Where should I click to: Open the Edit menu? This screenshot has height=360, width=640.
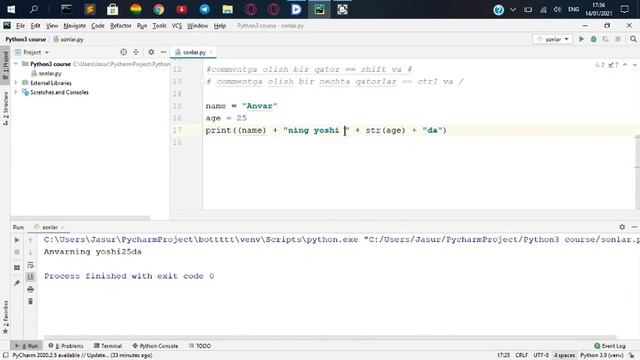coord(36,26)
